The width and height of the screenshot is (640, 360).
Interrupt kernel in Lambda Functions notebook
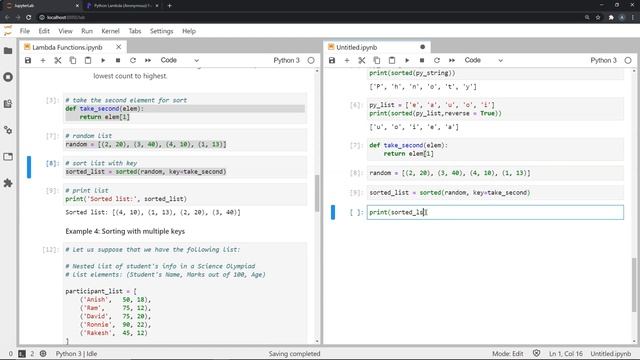(x=118, y=60)
